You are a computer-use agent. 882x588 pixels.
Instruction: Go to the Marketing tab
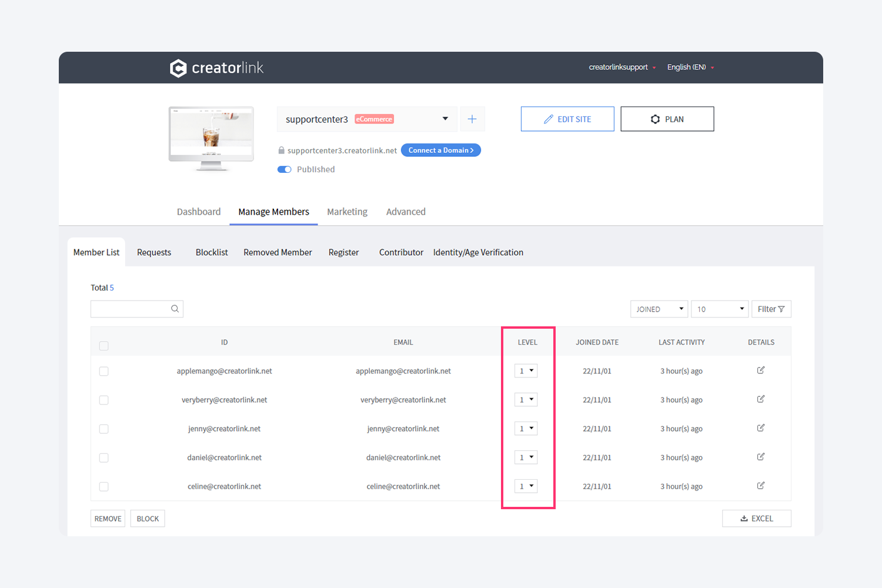pos(347,212)
